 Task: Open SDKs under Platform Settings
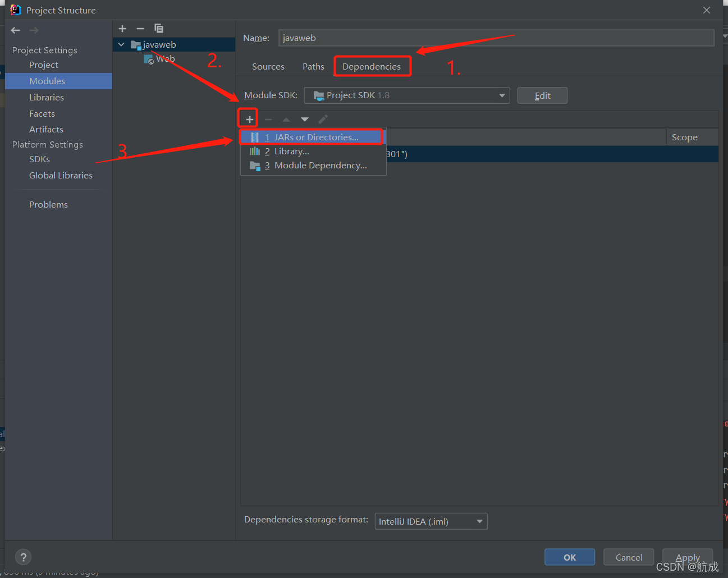39,159
